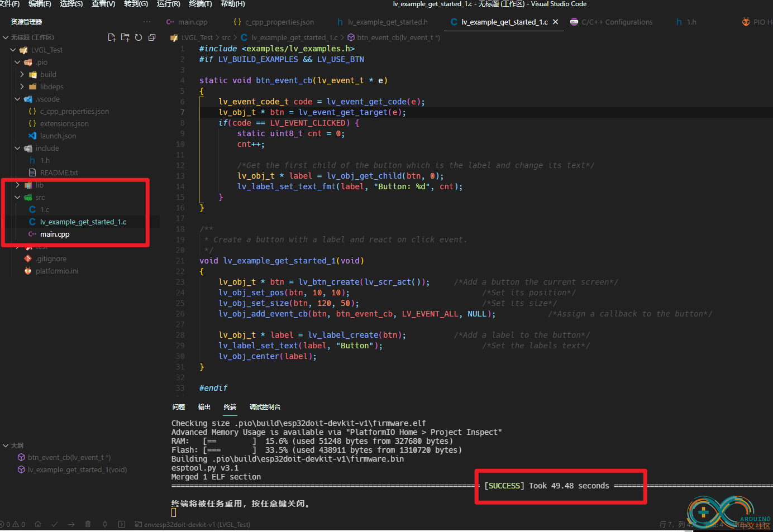Click the New File icon in explorer
The width and height of the screenshot is (773, 532).
coord(112,37)
